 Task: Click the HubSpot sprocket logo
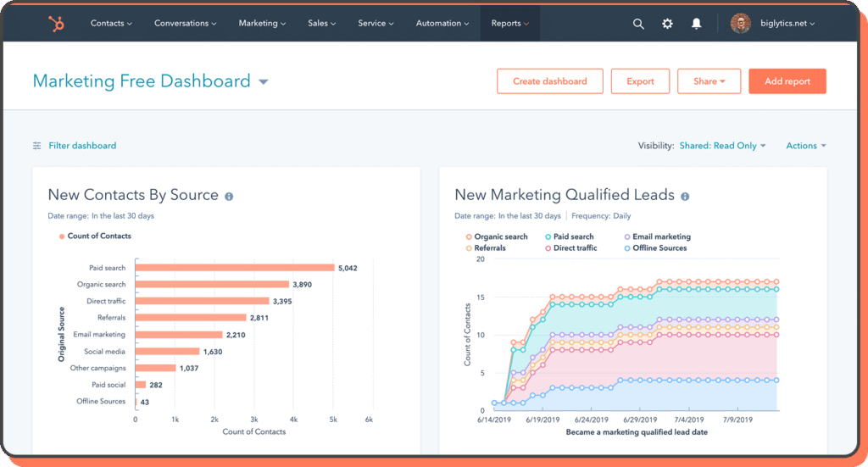click(x=56, y=24)
